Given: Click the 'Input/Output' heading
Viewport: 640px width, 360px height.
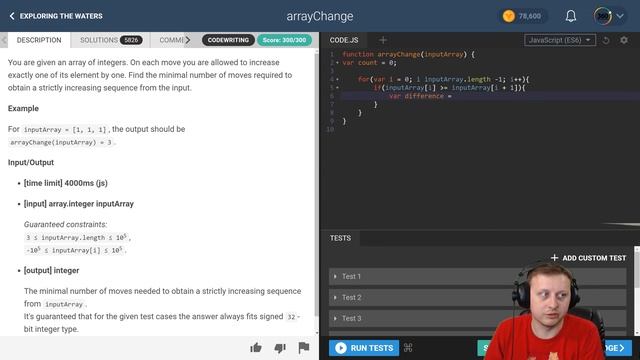Looking at the screenshot, I should pos(31,162).
